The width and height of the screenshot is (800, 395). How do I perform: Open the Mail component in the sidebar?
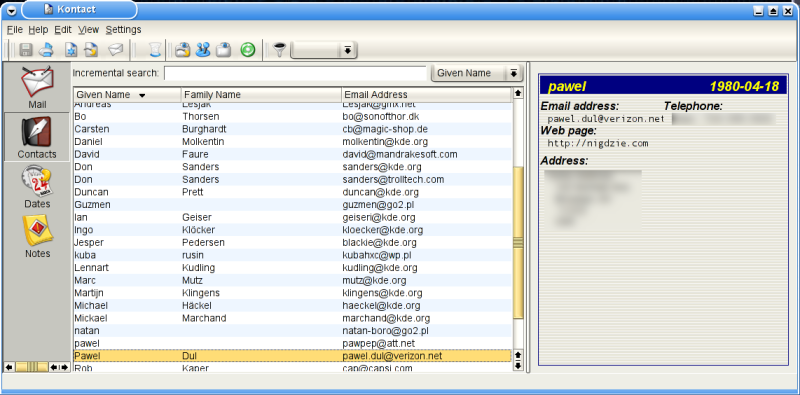37,87
